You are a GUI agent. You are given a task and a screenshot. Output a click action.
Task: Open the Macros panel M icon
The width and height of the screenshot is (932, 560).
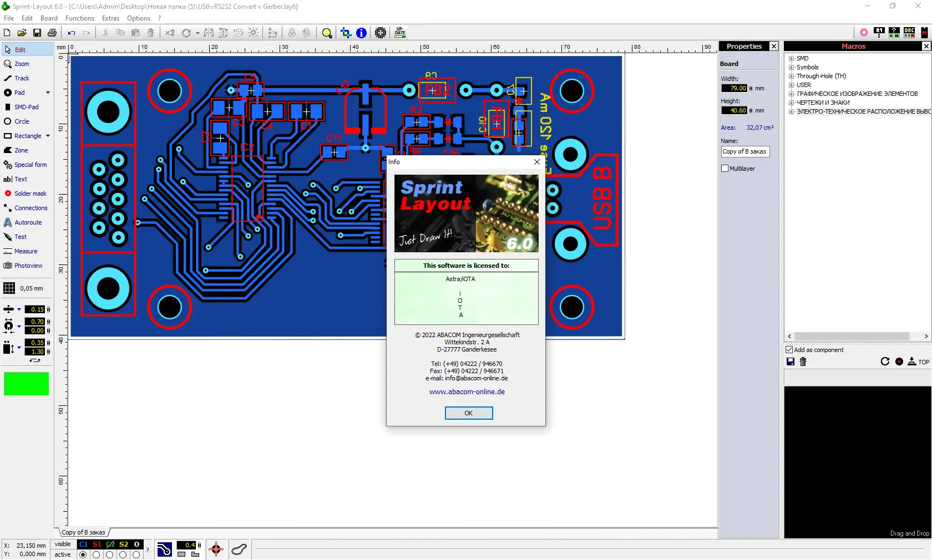pos(925,33)
